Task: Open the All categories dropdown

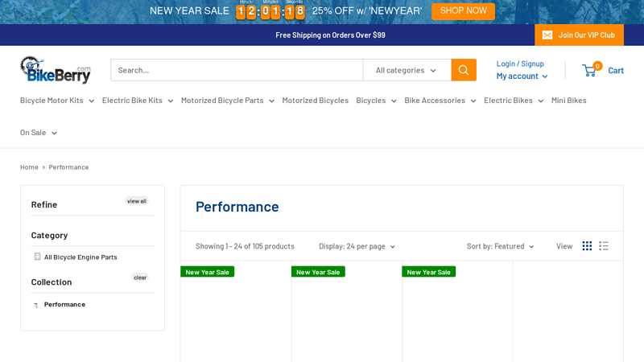Action: (x=407, y=70)
